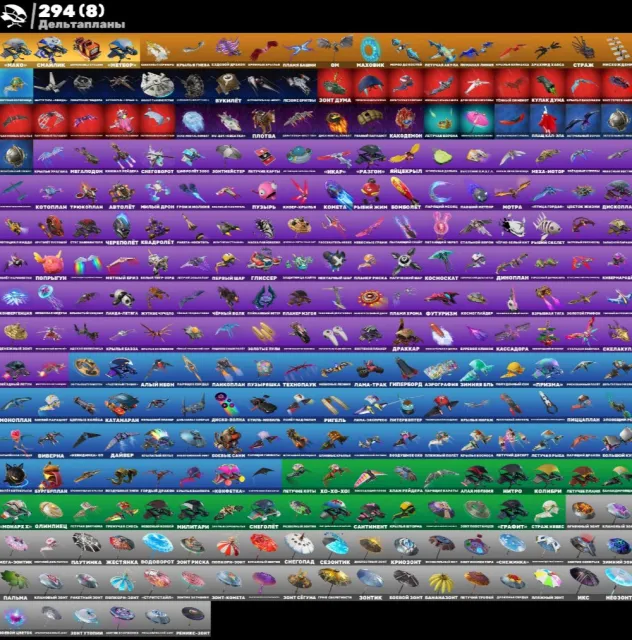Screen dimensions: 632x640
Task: Select the ОМ glider
Action: click(335, 51)
